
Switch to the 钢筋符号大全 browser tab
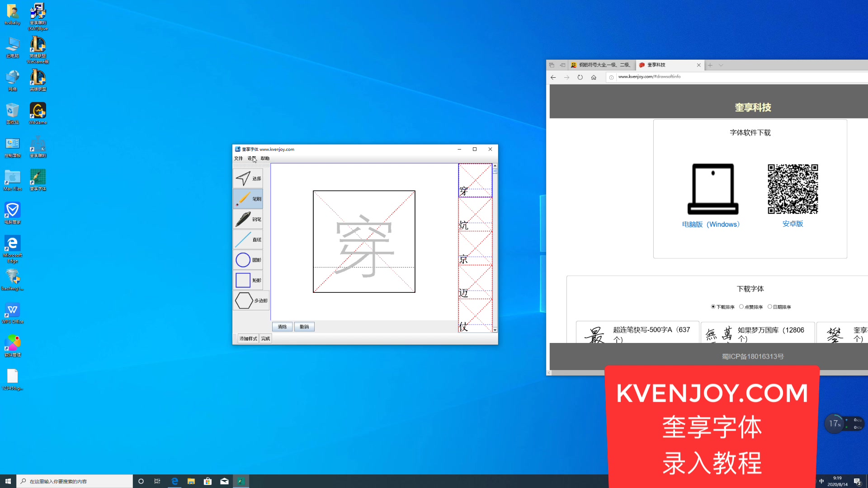tap(602, 65)
